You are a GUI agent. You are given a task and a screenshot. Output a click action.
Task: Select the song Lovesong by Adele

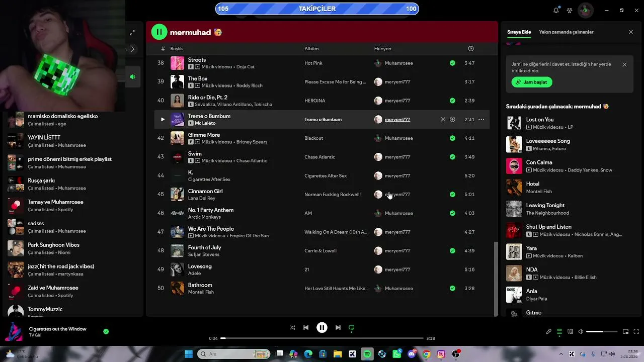pos(200,266)
